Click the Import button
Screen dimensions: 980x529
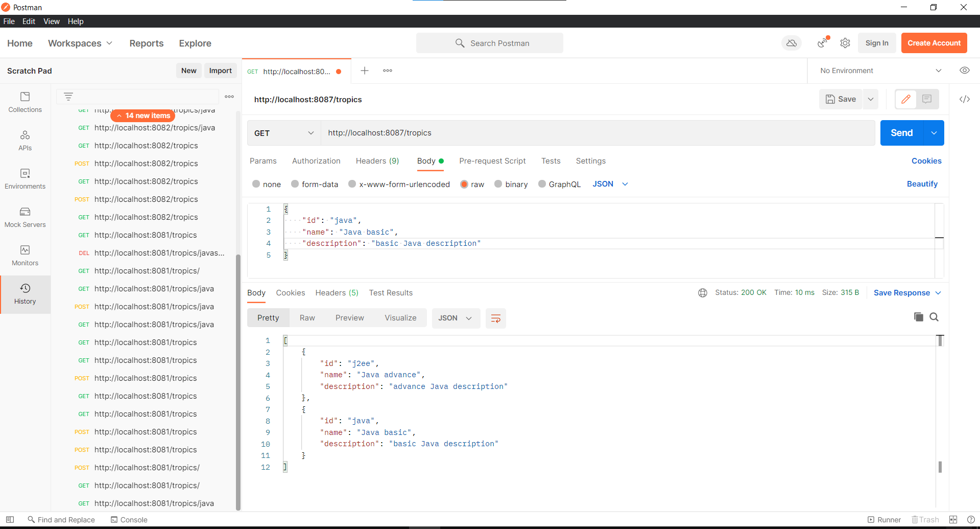[220, 71]
